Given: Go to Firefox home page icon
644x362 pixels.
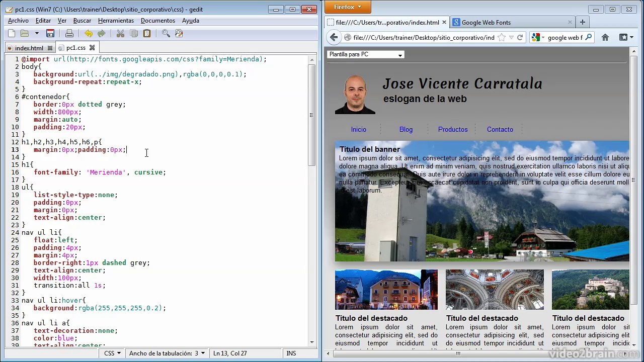Looking at the screenshot, I should (x=605, y=38).
